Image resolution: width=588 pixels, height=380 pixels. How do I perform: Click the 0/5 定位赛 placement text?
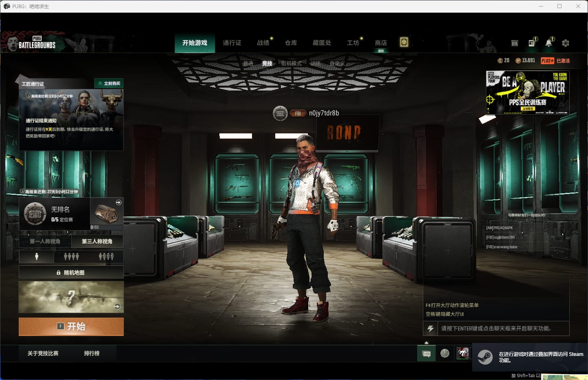pos(62,219)
